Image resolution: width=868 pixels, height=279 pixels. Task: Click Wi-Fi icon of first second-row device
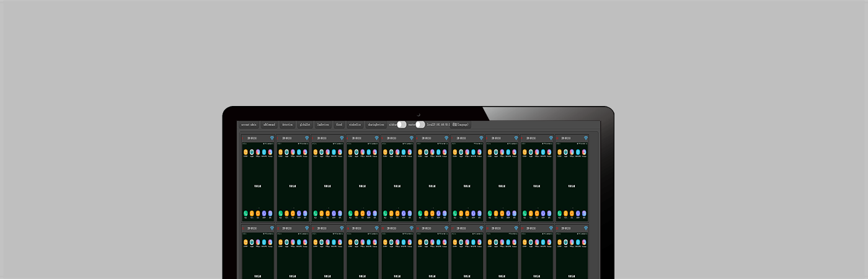(x=272, y=228)
